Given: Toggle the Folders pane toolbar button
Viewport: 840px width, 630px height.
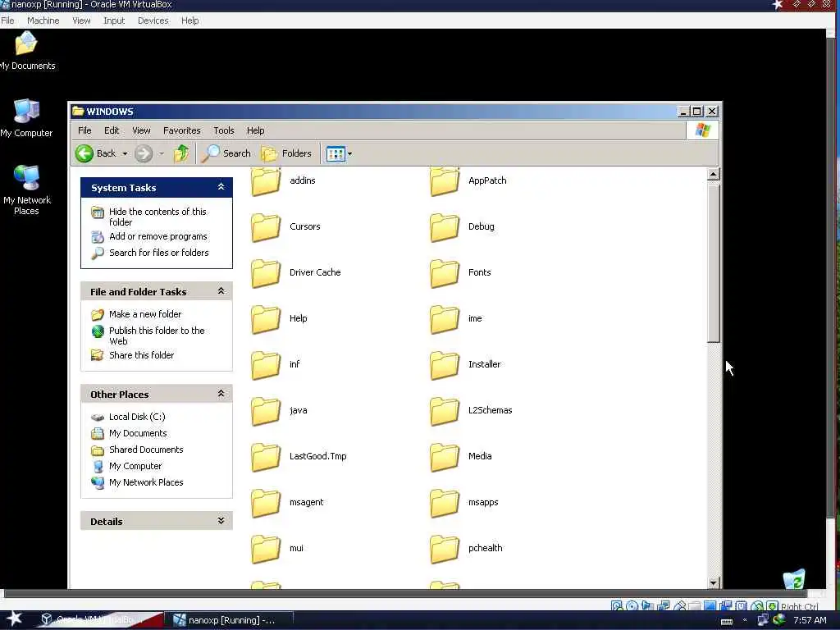Looking at the screenshot, I should pyautogui.click(x=286, y=153).
